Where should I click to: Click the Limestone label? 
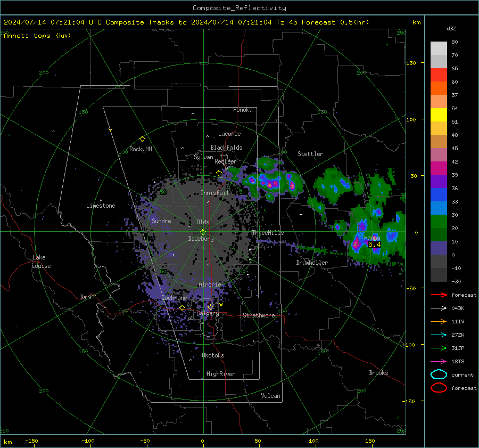coord(101,206)
